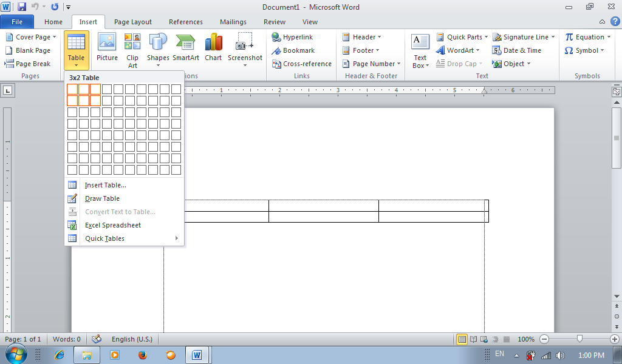Switch to Outline view icon

point(495,339)
